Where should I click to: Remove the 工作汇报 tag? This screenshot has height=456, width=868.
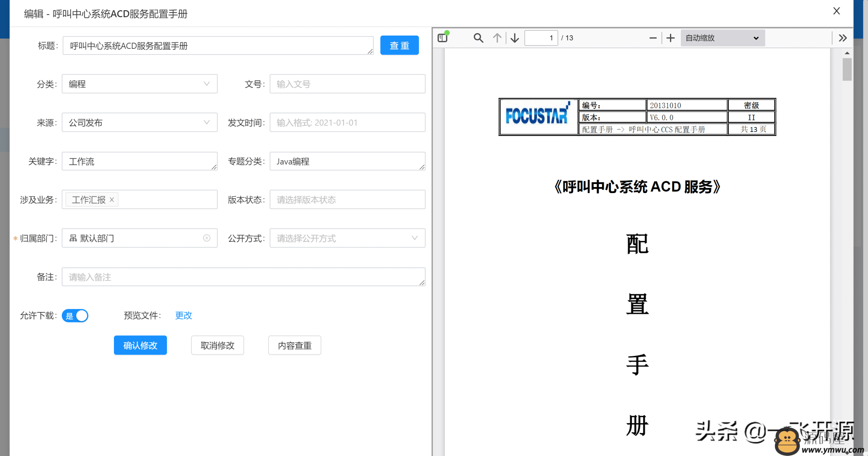coord(112,200)
